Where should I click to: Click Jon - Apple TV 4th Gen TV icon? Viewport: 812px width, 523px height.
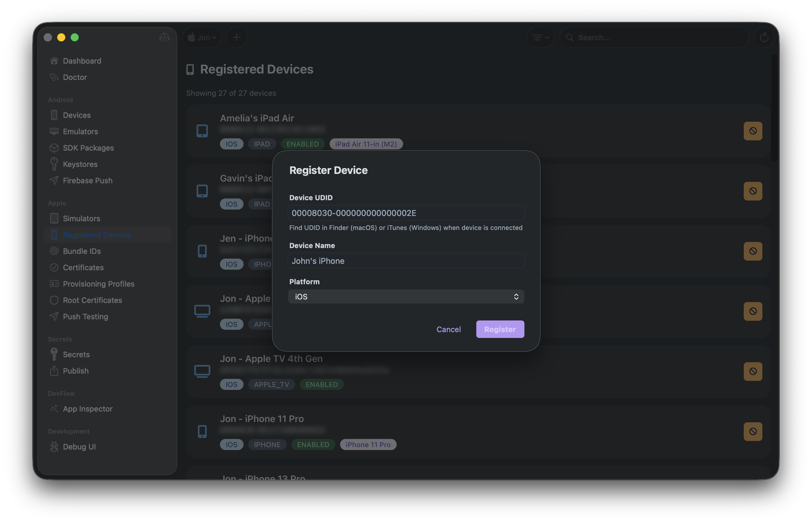(202, 372)
